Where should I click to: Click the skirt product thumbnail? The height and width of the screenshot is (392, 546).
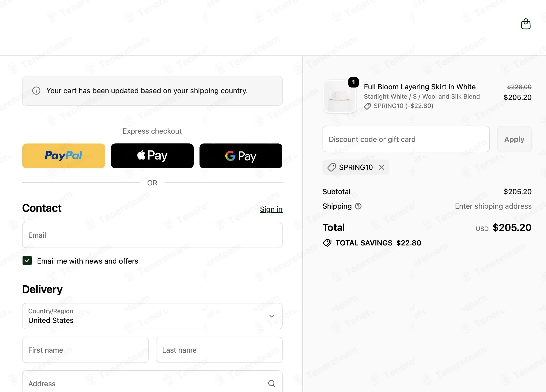339,96
